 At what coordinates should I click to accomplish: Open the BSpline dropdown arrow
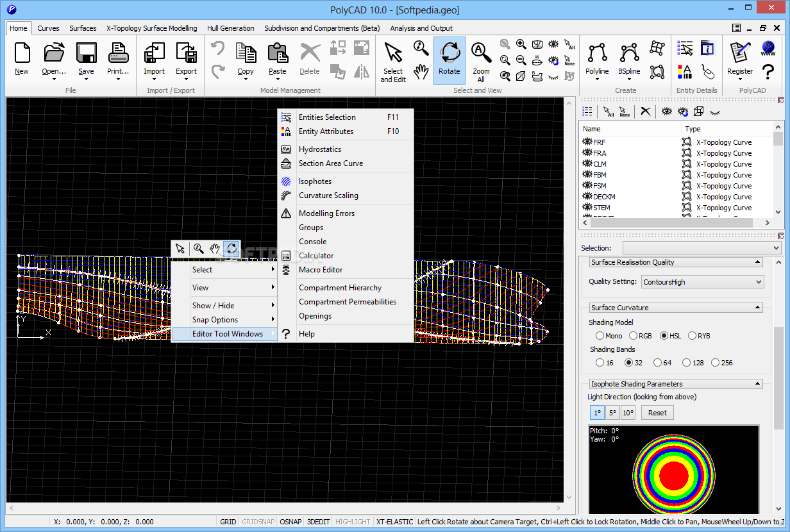point(629,79)
